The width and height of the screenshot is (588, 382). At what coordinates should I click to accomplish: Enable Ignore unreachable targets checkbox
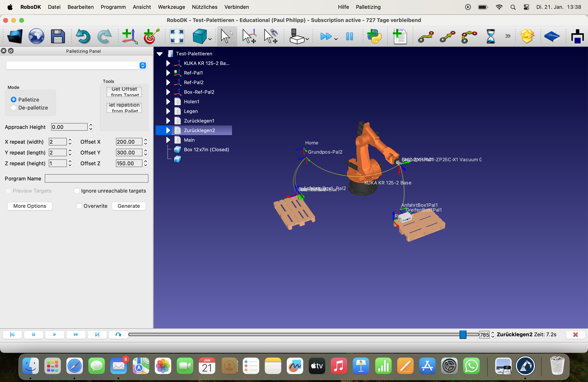coord(77,191)
